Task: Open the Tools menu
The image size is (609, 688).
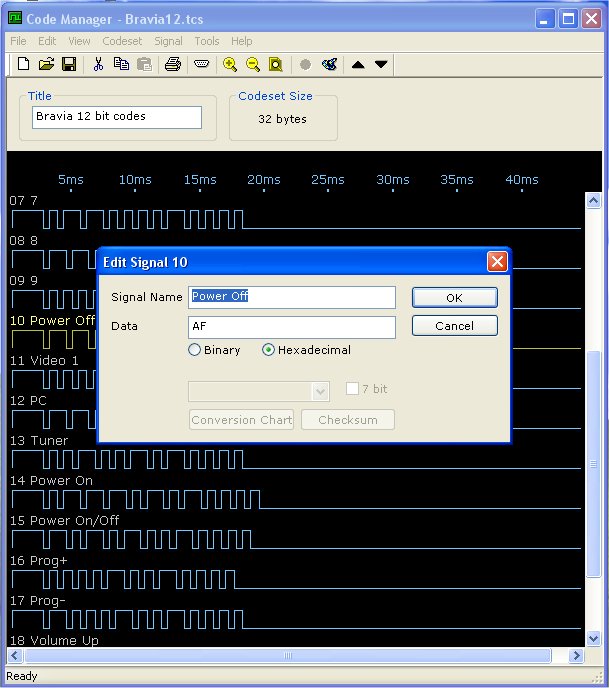Action: pyautogui.click(x=207, y=41)
